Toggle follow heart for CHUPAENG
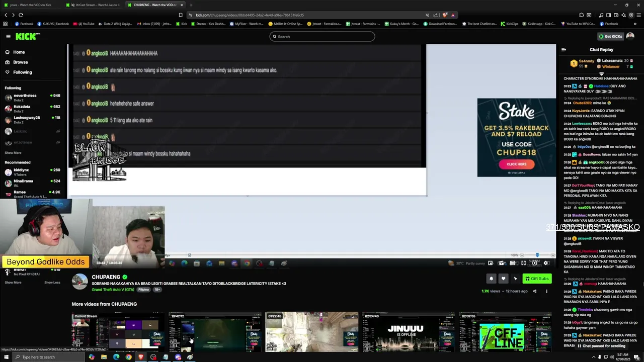 point(503,279)
